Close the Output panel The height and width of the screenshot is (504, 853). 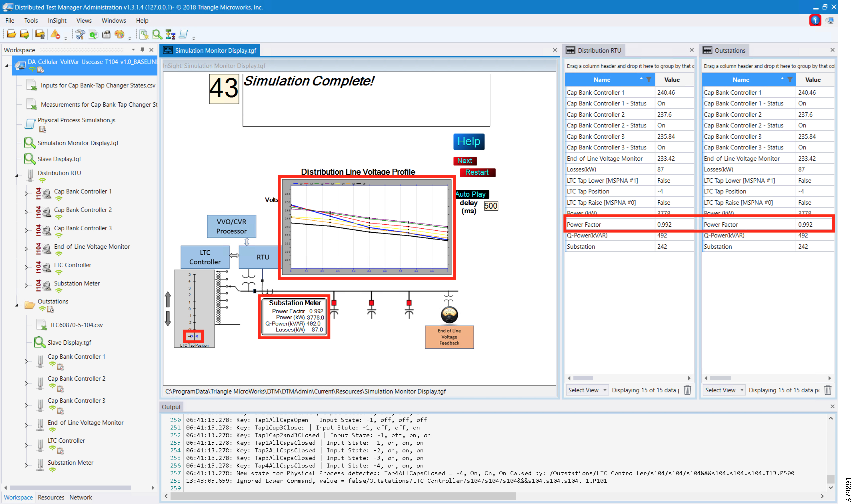(832, 406)
